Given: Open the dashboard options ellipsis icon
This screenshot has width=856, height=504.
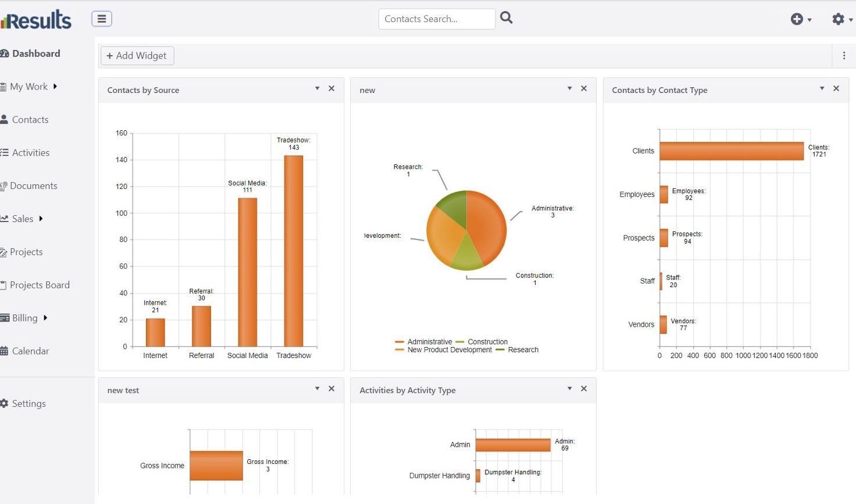Looking at the screenshot, I should coord(844,55).
